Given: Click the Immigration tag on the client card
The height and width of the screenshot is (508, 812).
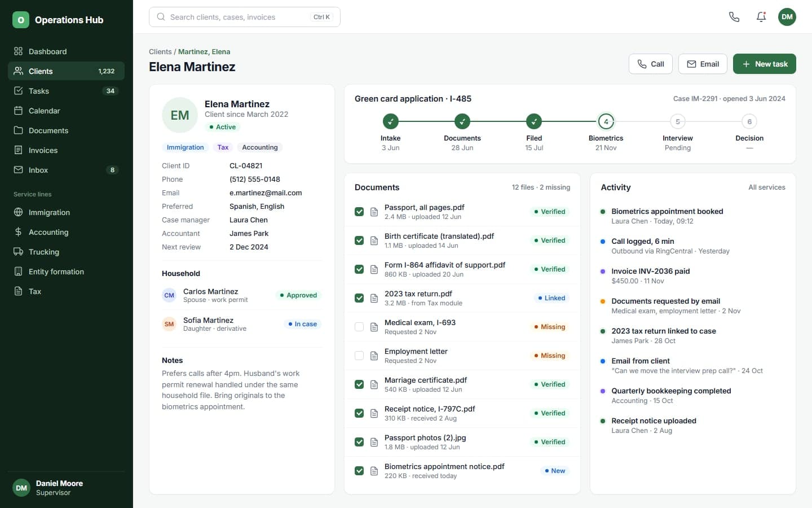Looking at the screenshot, I should (x=185, y=147).
